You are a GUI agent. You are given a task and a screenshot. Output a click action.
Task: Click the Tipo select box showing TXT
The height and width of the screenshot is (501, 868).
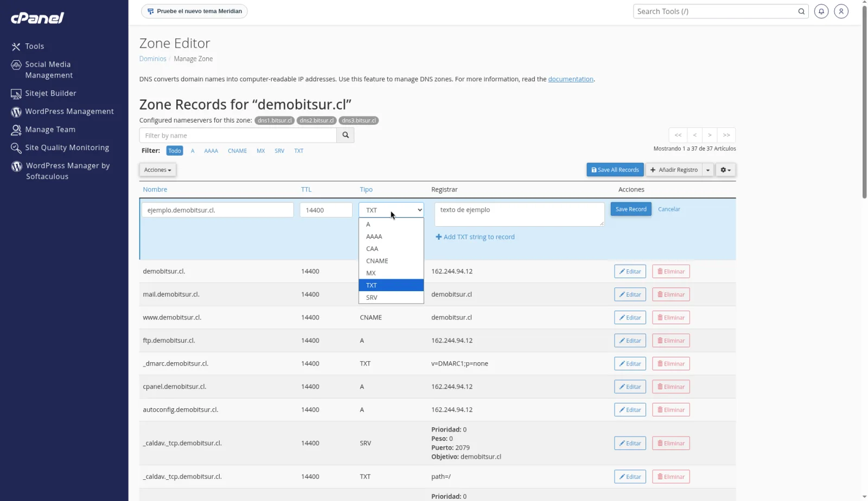point(391,210)
